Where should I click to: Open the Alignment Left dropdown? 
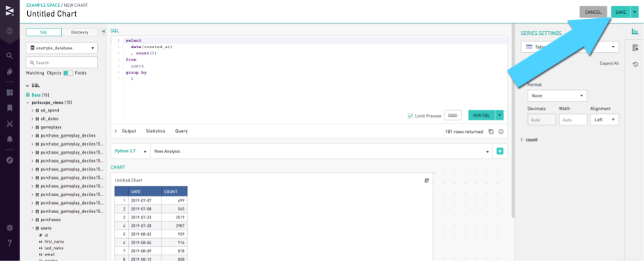(x=604, y=120)
